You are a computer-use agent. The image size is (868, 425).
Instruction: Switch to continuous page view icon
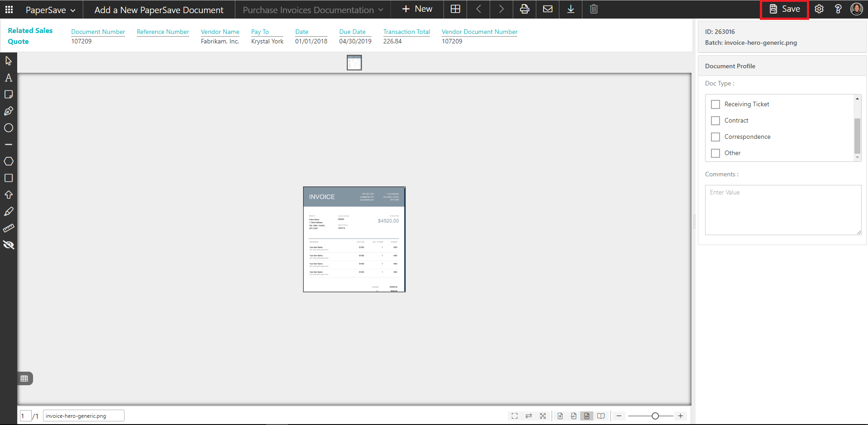click(573, 416)
